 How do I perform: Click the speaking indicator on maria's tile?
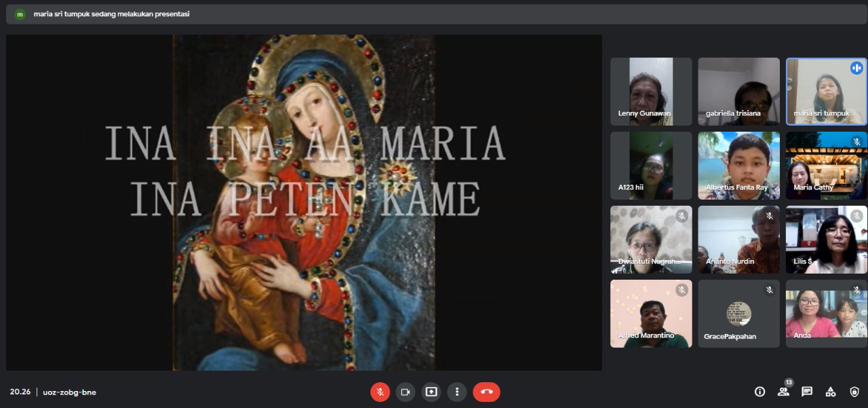(x=856, y=68)
